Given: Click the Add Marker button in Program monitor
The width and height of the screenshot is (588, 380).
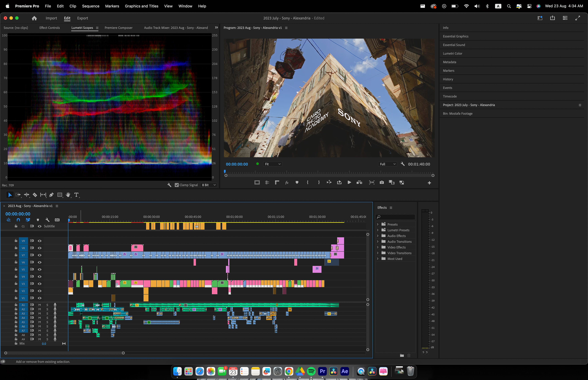Looking at the screenshot, I should 297,183.
